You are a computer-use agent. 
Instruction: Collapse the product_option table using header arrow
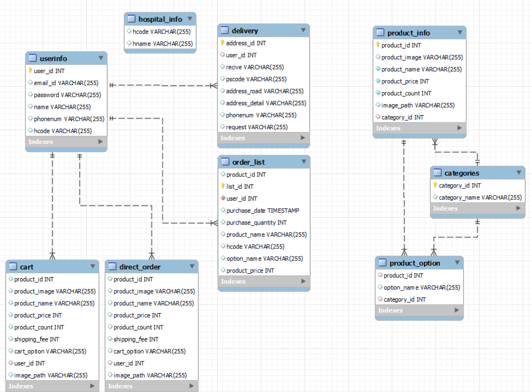point(457,262)
